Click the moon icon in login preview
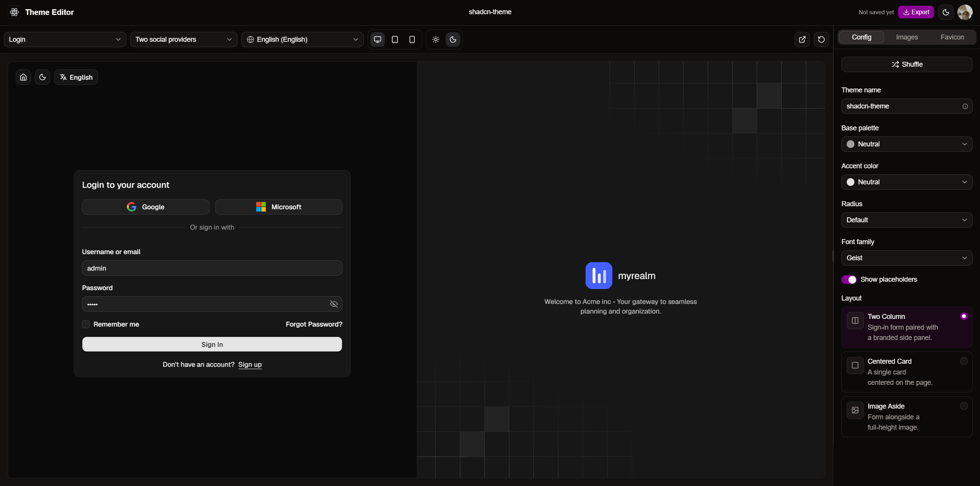The image size is (980, 486). coord(43,77)
